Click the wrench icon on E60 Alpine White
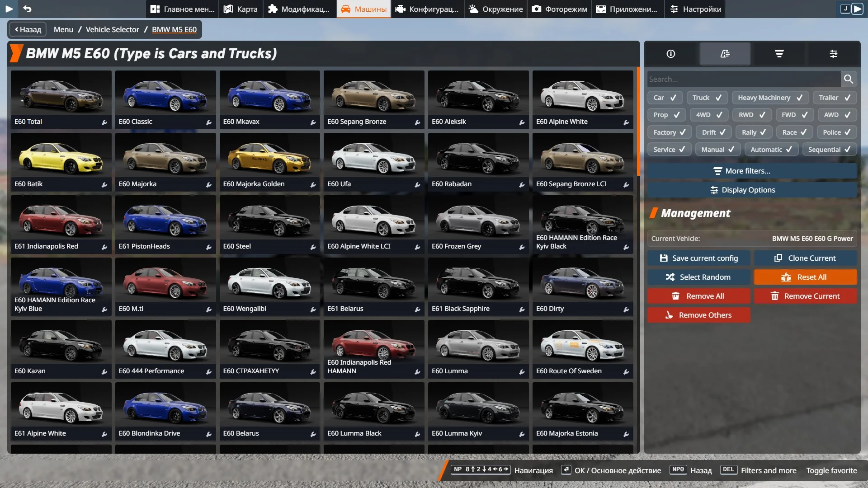Image resolution: width=868 pixels, height=488 pixels. [626, 122]
